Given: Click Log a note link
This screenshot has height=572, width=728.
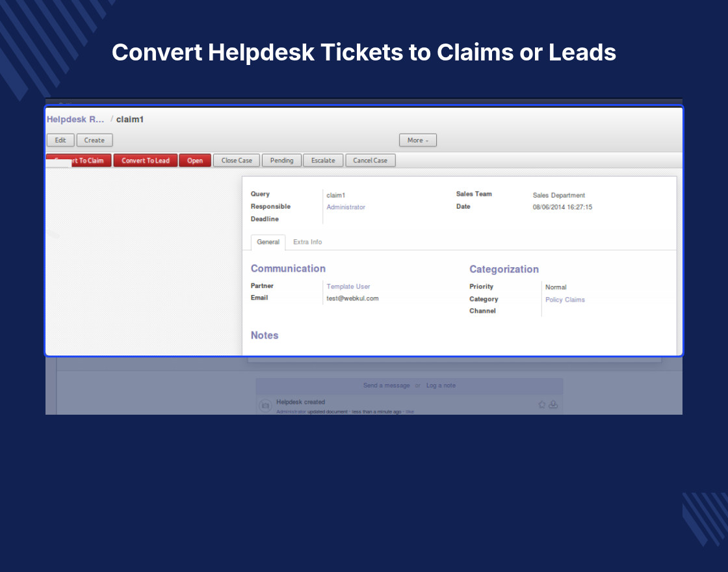Looking at the screenshot, I should pos(441,385).
